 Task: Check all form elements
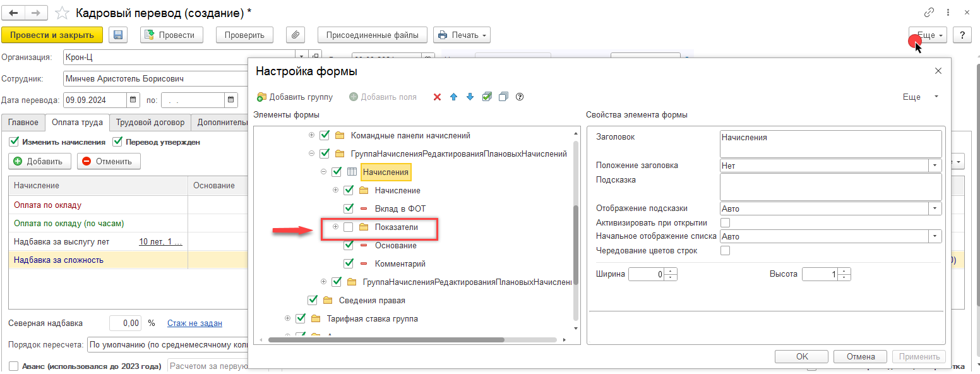click(x=486, y=97)
